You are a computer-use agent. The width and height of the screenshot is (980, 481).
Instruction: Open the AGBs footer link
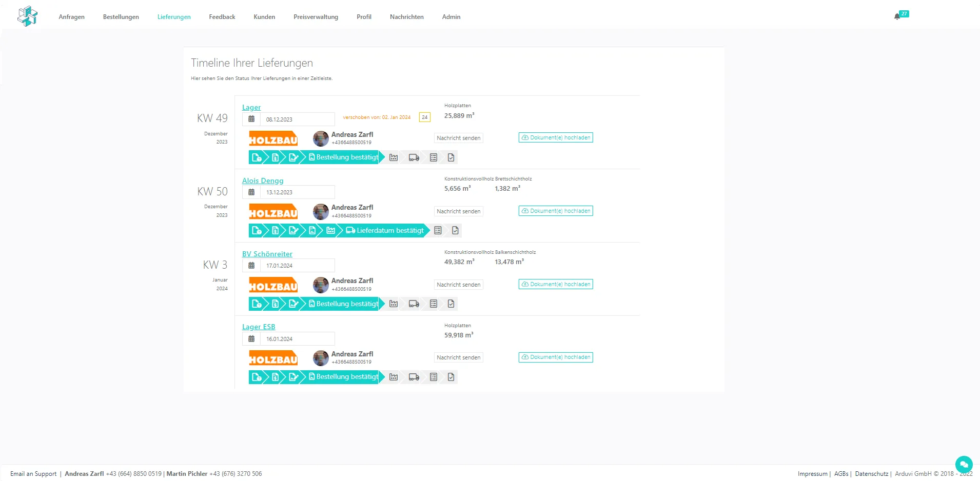coord(841,474)
